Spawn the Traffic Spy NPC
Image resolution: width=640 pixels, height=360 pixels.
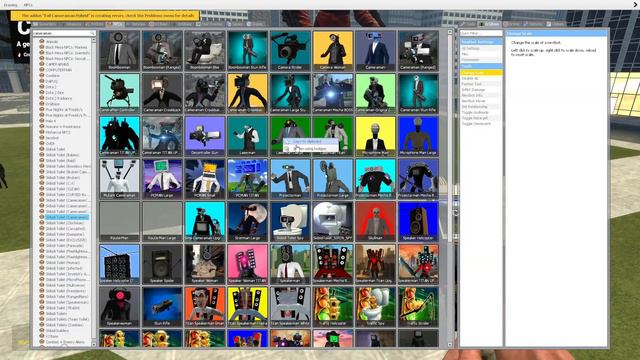click(376, 307)
